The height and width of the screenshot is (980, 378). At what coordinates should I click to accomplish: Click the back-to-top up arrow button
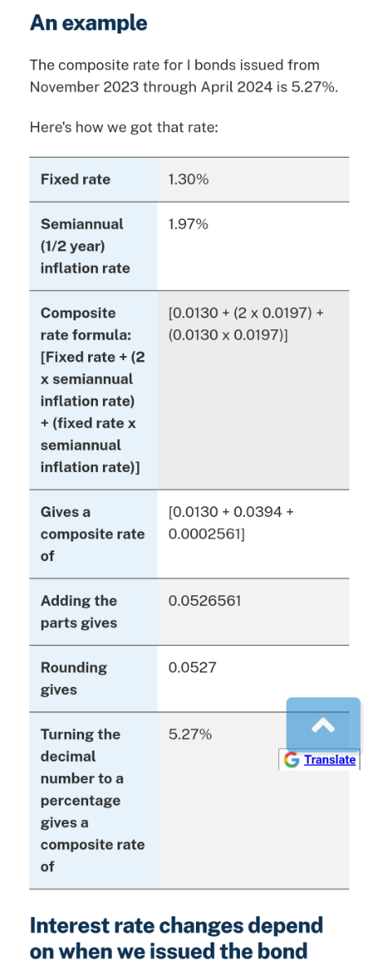point(323,725)
